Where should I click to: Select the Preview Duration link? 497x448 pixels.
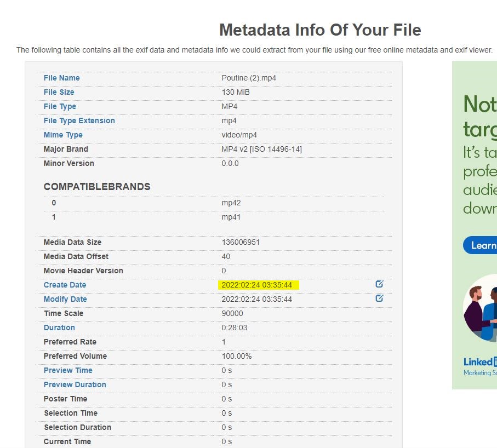point(75,384)
